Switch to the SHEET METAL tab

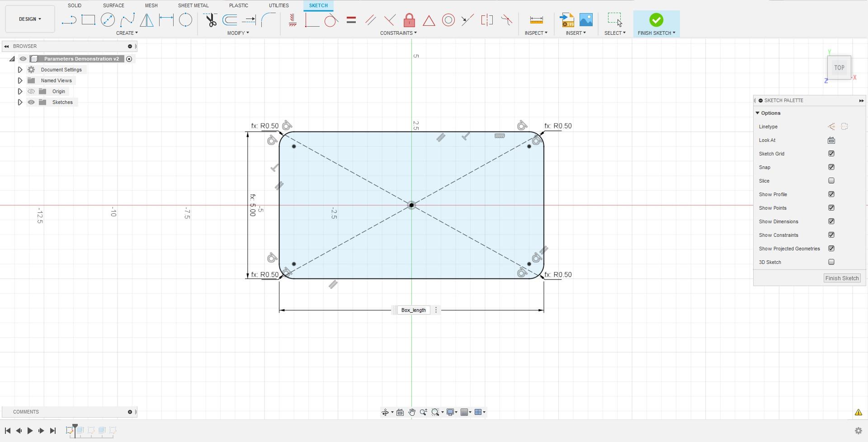point(193,5)
